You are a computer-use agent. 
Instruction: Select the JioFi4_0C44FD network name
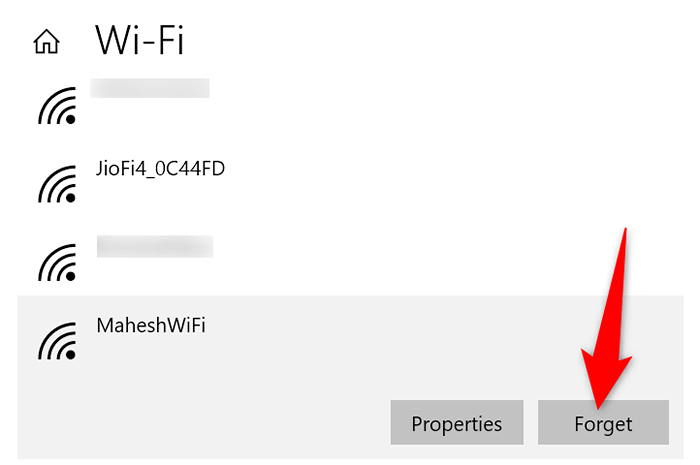[x=160, y=169]
